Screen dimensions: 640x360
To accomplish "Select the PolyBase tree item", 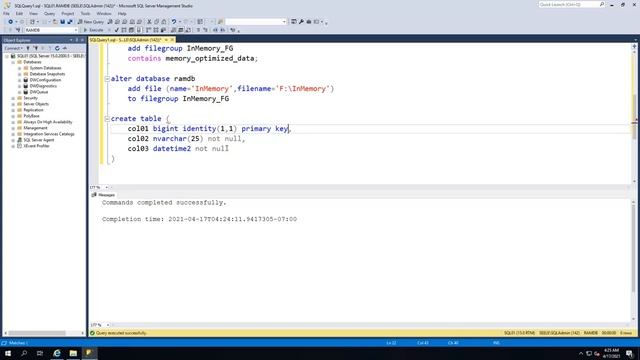I will (x=31, y=116).
